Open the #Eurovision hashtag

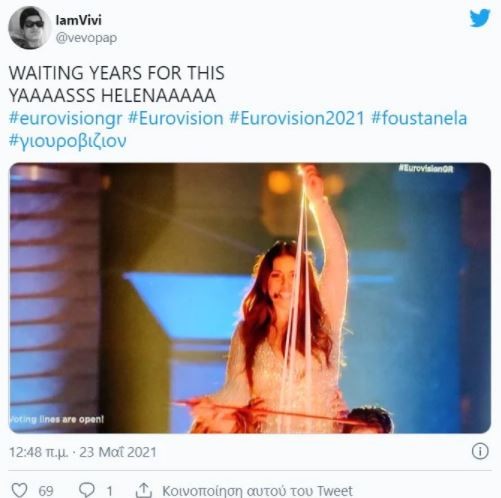pos(176,119)
